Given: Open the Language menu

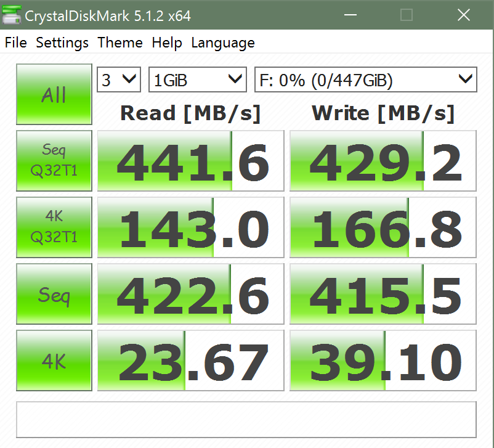Looking at the screenshot, I should 222,43.
